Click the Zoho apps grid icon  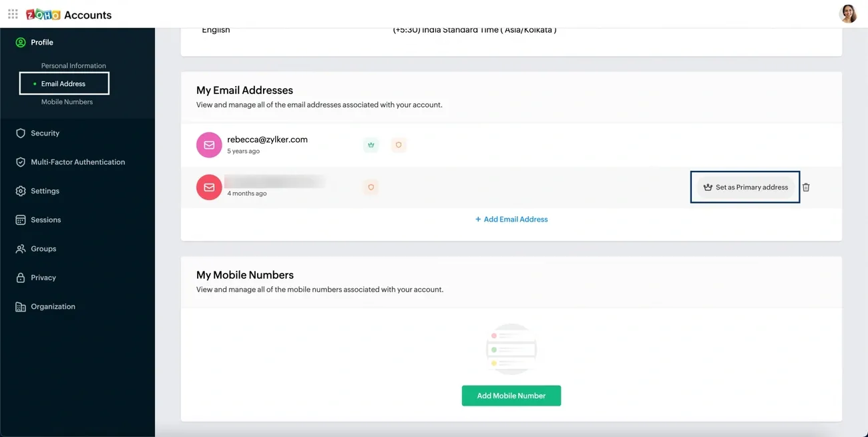(12, 13)
